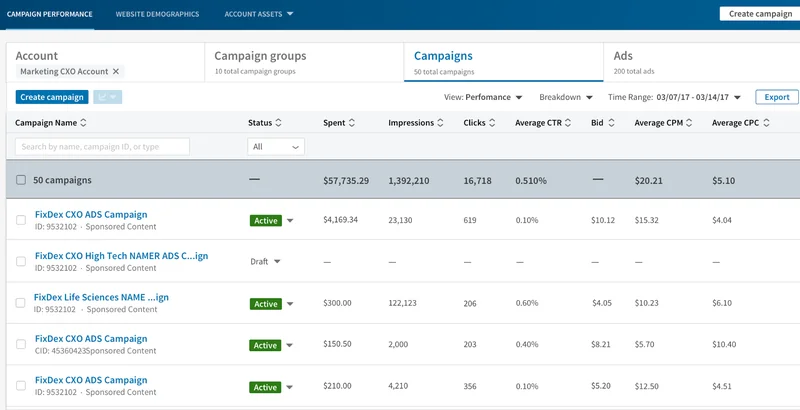Image resolution: width=800 pixels, height=410 pixels.
Task: Click the blue Create campaign button
Action: [52, 97]
